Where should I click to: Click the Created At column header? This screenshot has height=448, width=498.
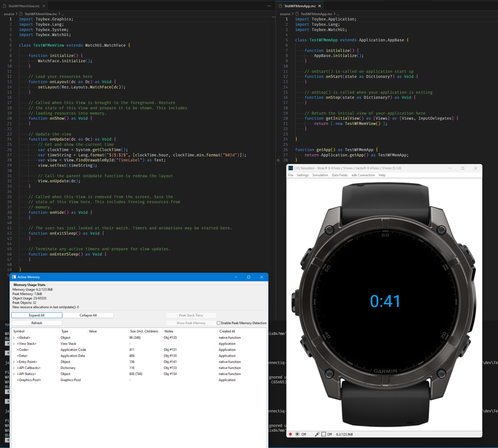click(241, 331)
